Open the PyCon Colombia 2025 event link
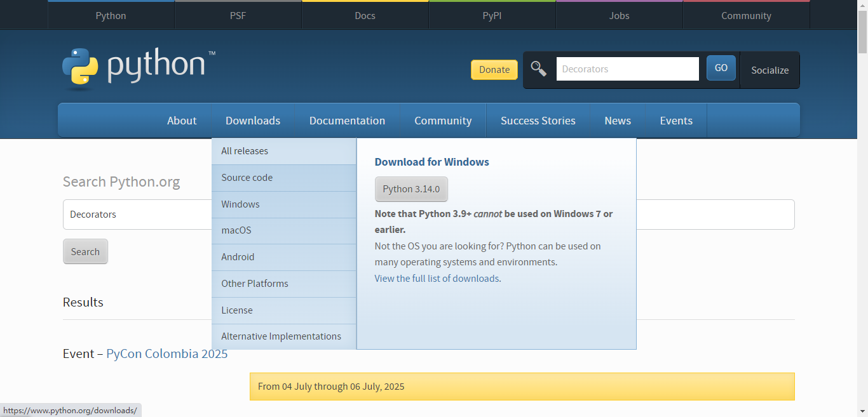868x417 pixels. coord(167,354)
